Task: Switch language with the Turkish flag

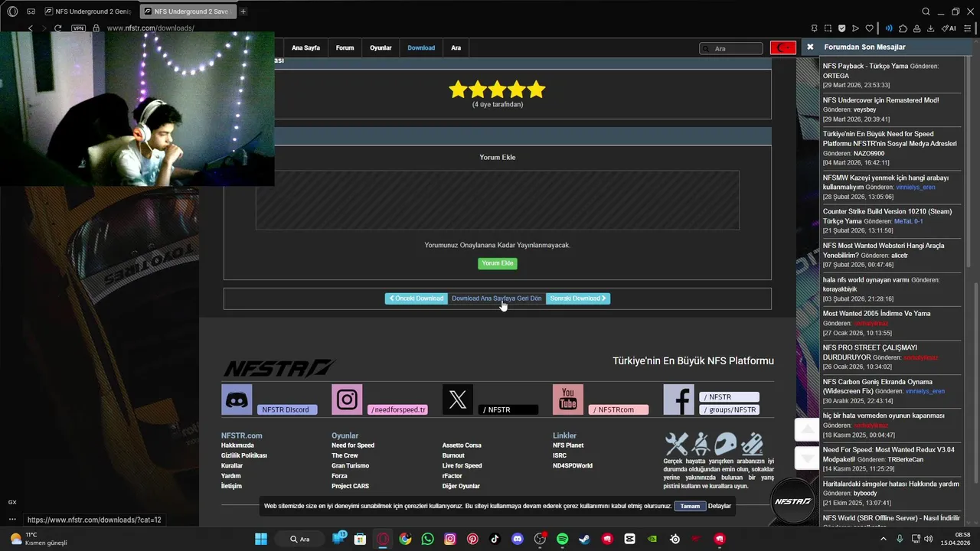Action: tap(783, 47)
